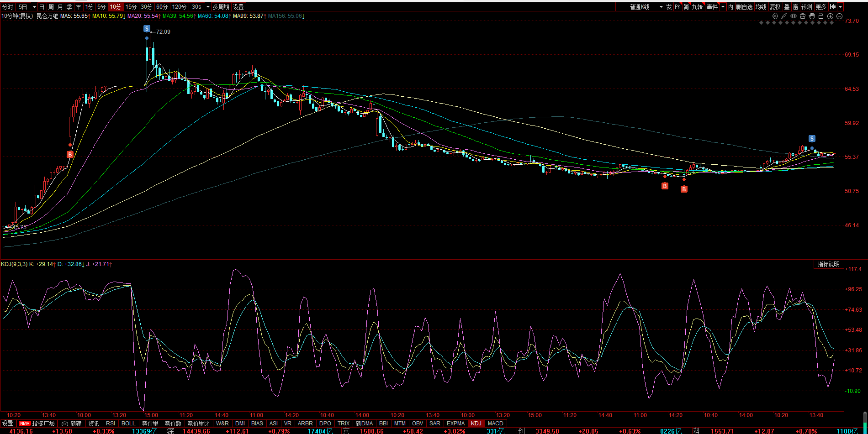The width and height of the screenshot is (868, 434).
Task: Expand the 30s interval dropdown
Action: 208,7
